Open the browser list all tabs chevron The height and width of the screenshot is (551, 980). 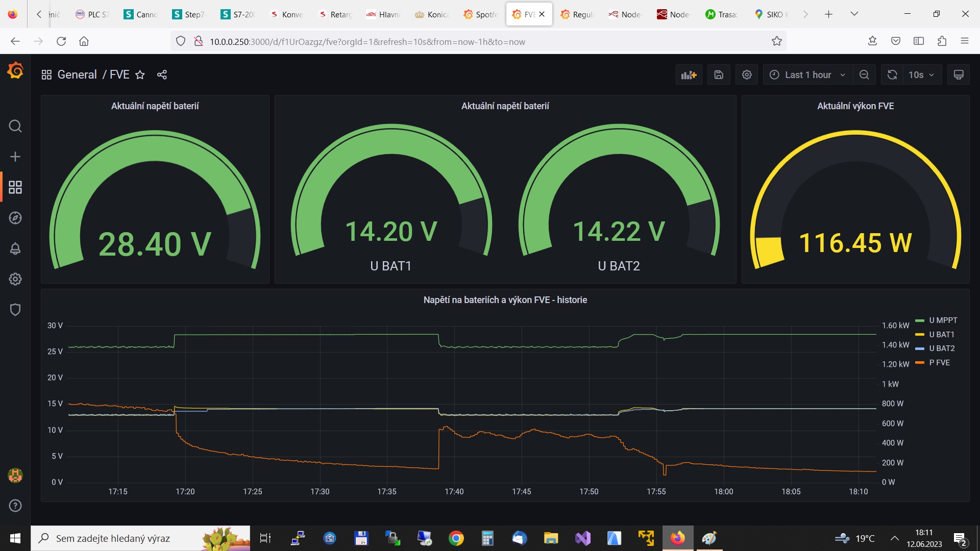[x=854, y=14]
